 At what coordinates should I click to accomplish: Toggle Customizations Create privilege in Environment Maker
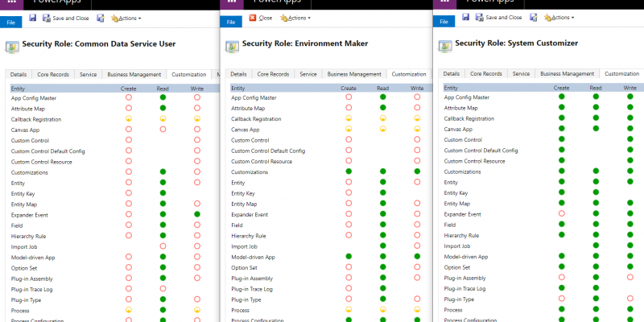pos(349,171)
